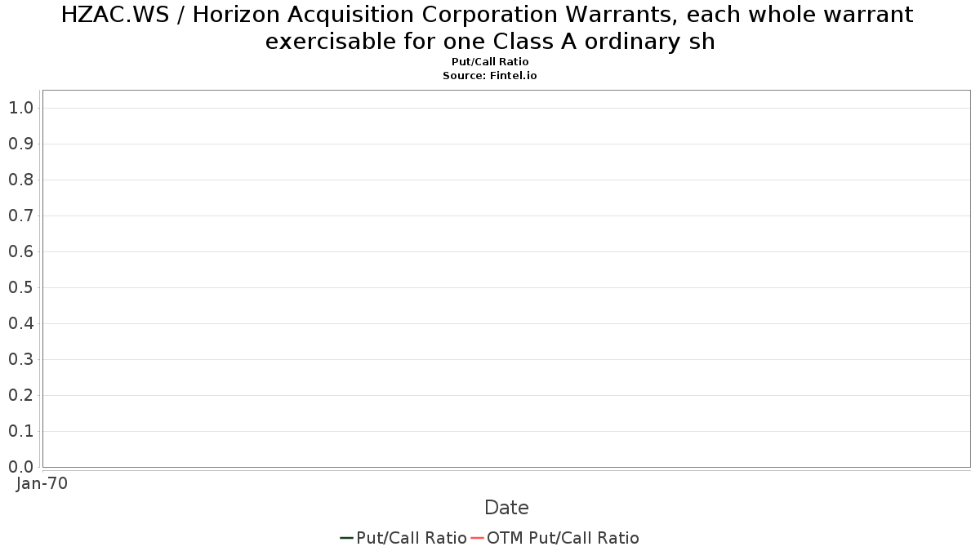This screenshot has height=551, width=980.
Task: Click the 0.9 y-axis tick label
Action: click(x=20, y=144)
